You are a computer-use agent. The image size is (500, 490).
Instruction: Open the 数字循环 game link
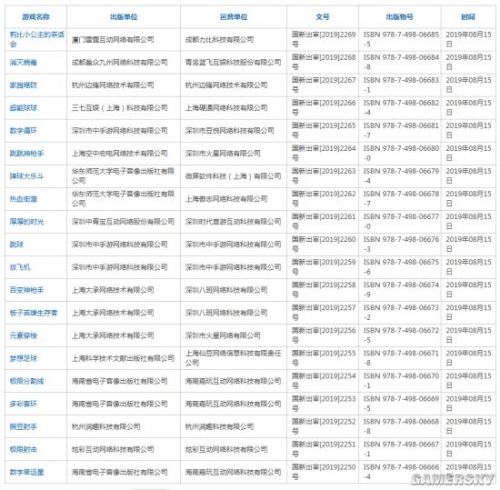click(23, 130)
